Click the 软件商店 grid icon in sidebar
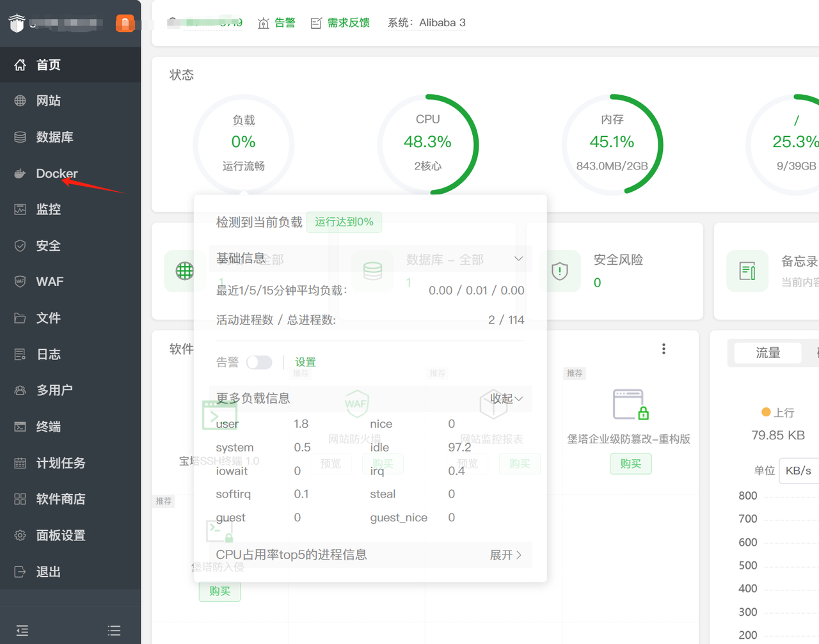 click(20, 499)
